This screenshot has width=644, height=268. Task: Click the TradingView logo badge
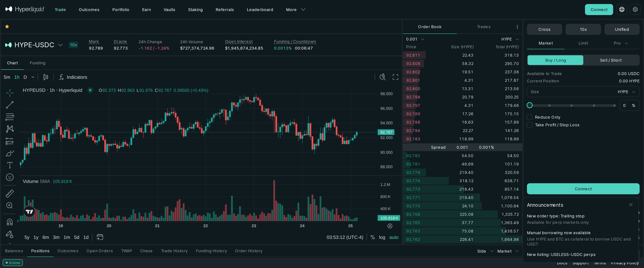29,211
